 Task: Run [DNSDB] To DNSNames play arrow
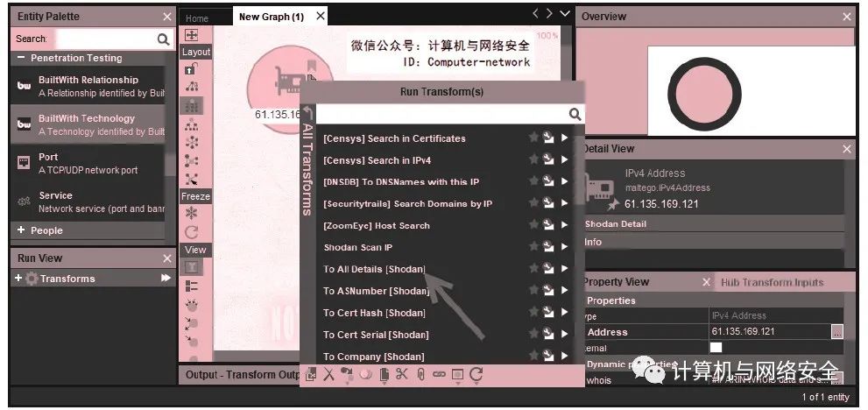(x=565, y=181)
